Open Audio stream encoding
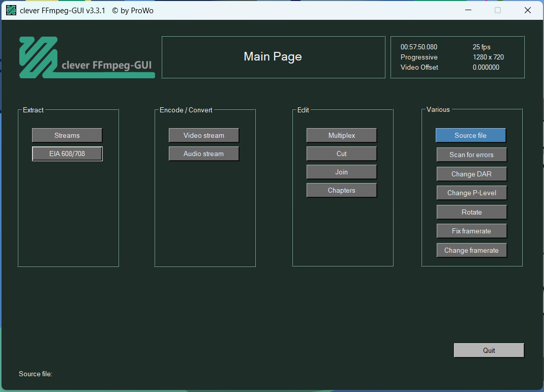This screenshot has height=392, width=544. (x=204, y=154)
